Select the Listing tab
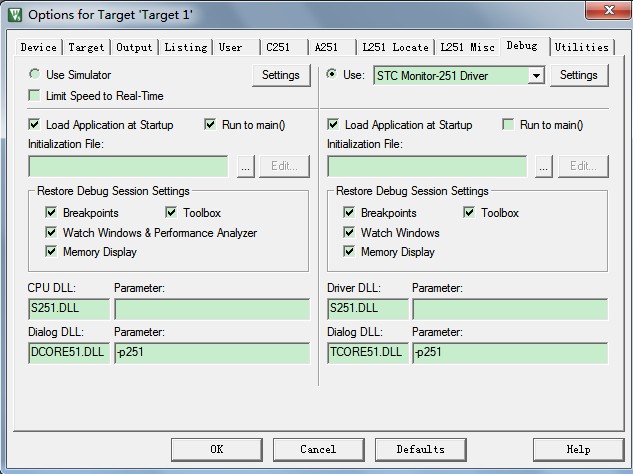 point(185,47)
